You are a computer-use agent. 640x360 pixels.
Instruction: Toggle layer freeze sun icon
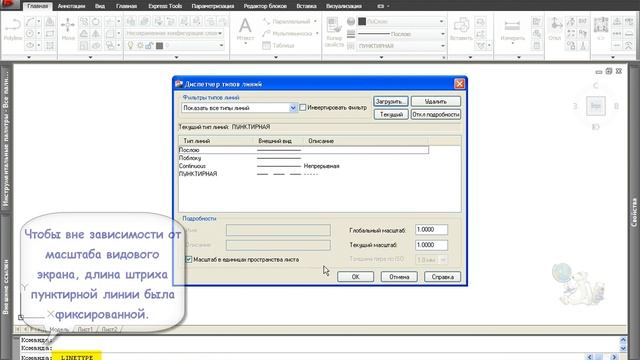point(140,45)
